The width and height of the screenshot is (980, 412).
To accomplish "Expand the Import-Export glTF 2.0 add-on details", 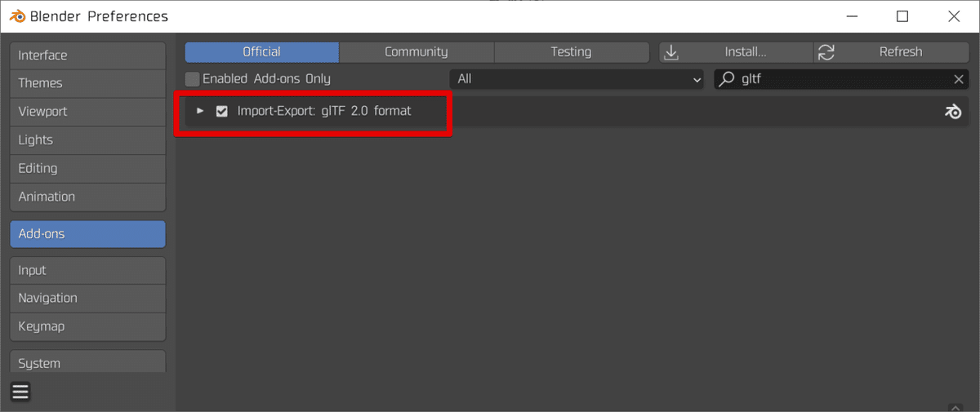I will 200,111.
